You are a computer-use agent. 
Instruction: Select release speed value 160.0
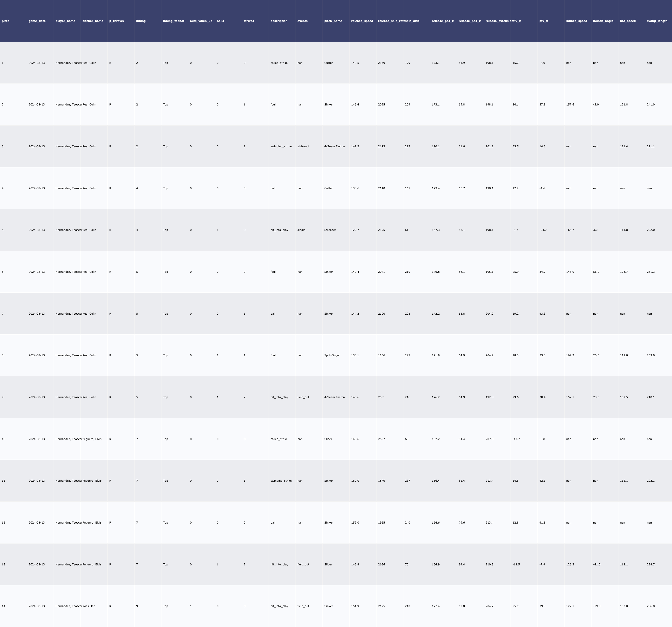click(355, 481)
